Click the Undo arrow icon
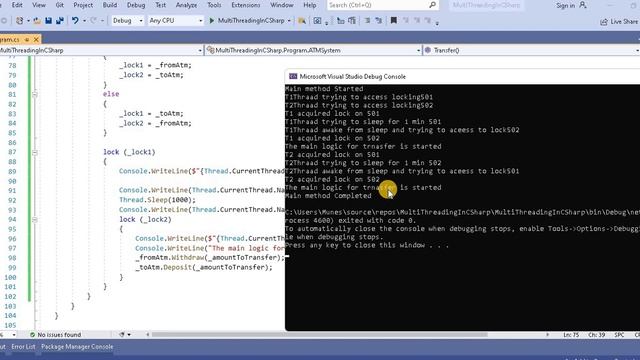 (x=75, y=20)
